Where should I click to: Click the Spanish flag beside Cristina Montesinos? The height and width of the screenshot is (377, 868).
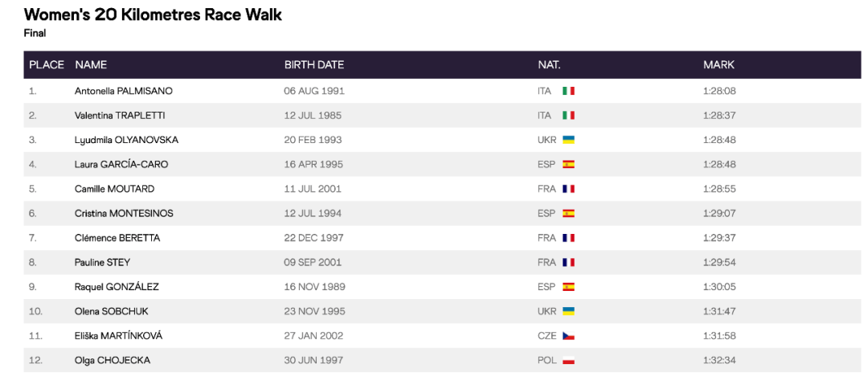[568, 214]
